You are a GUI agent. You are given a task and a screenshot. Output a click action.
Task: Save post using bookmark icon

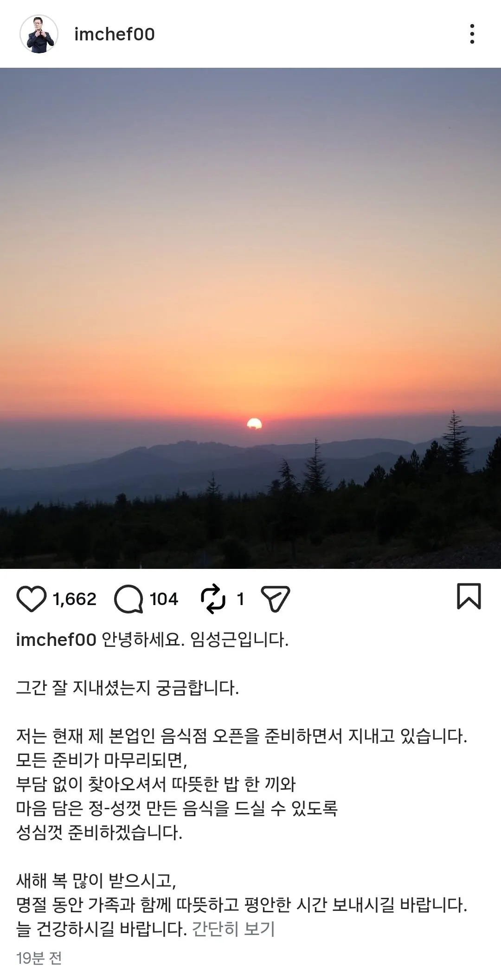coord(469,596)
